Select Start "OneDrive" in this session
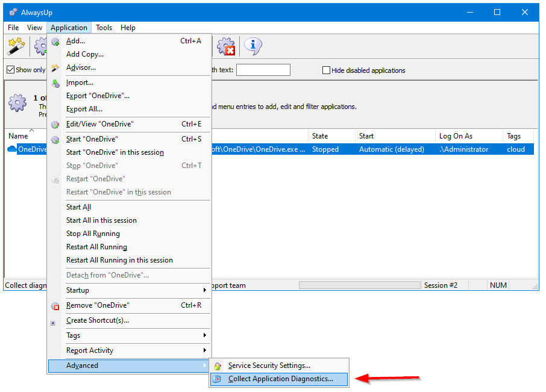This screenshot has height=392, width=546. [x=129, y=152]
